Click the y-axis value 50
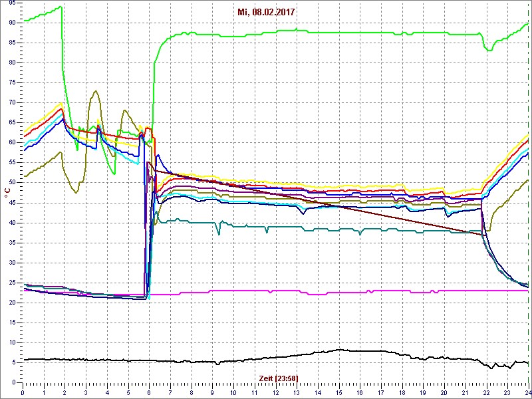 [x=13, y=183]
